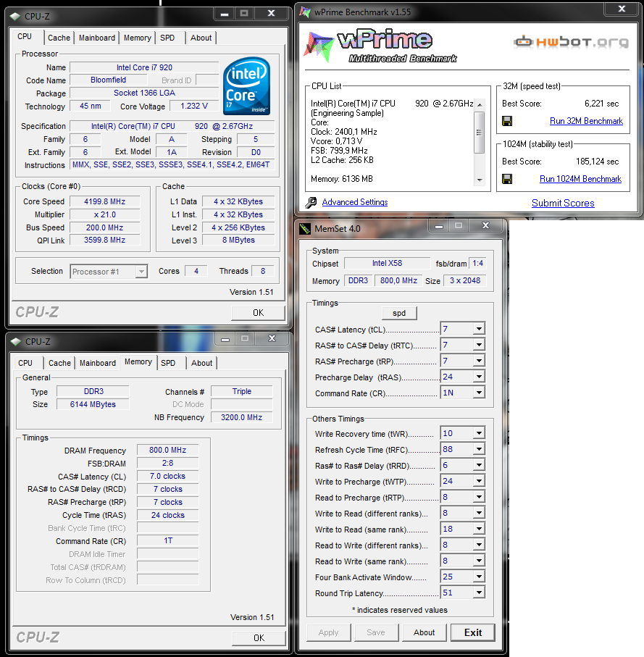Open the Read to Precharge (tRTP) dropdown
Viewport: 644px width, 657px height.
point(479,497)
